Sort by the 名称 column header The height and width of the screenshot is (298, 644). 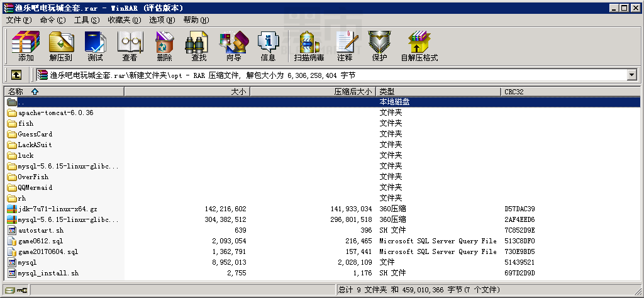click(65, 92)
